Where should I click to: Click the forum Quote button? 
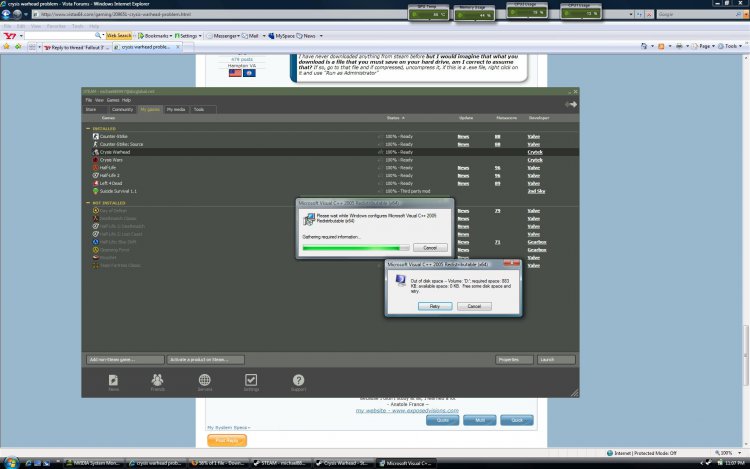[442, 420]
